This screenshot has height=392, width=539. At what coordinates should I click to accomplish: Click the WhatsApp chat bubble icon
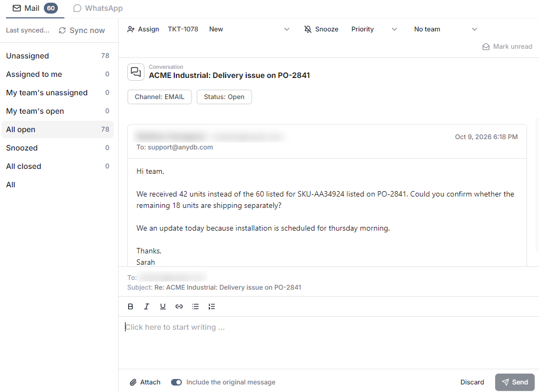[77, 8]
